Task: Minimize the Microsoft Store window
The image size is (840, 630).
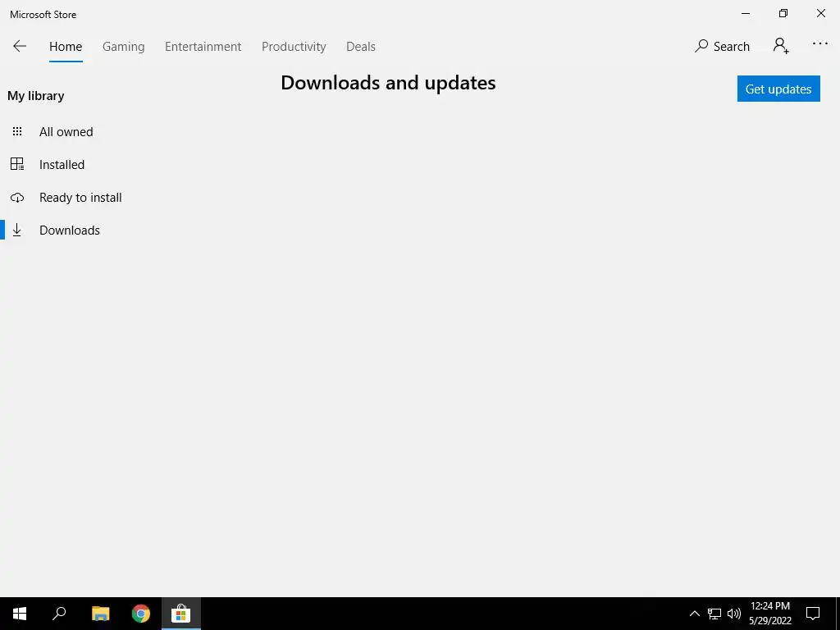Action: (746, 13)
